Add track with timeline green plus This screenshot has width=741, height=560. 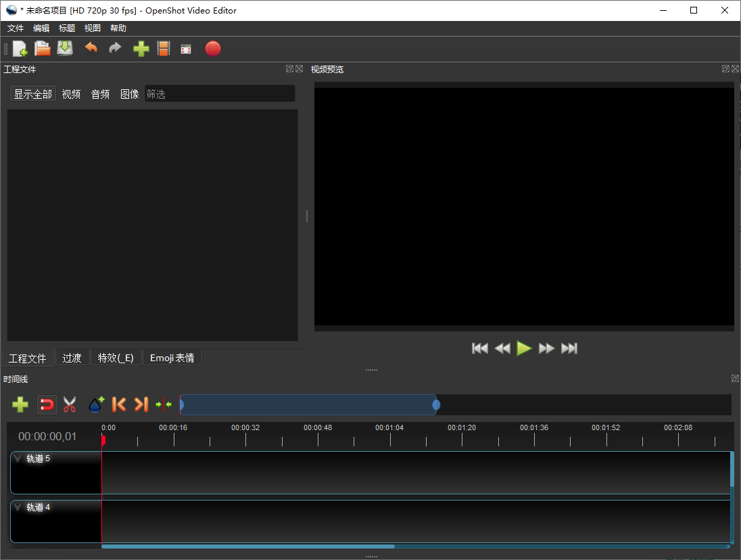coord(20,404)
